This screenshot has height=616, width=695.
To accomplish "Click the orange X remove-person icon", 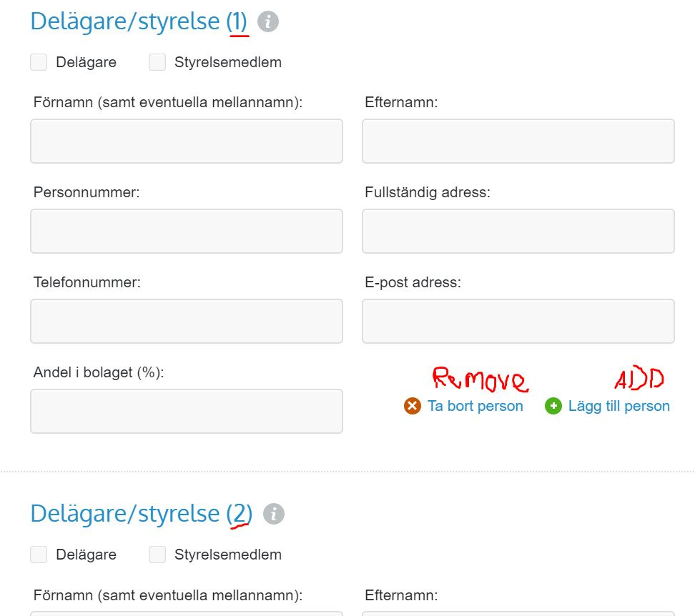I will tap(413, 406).
